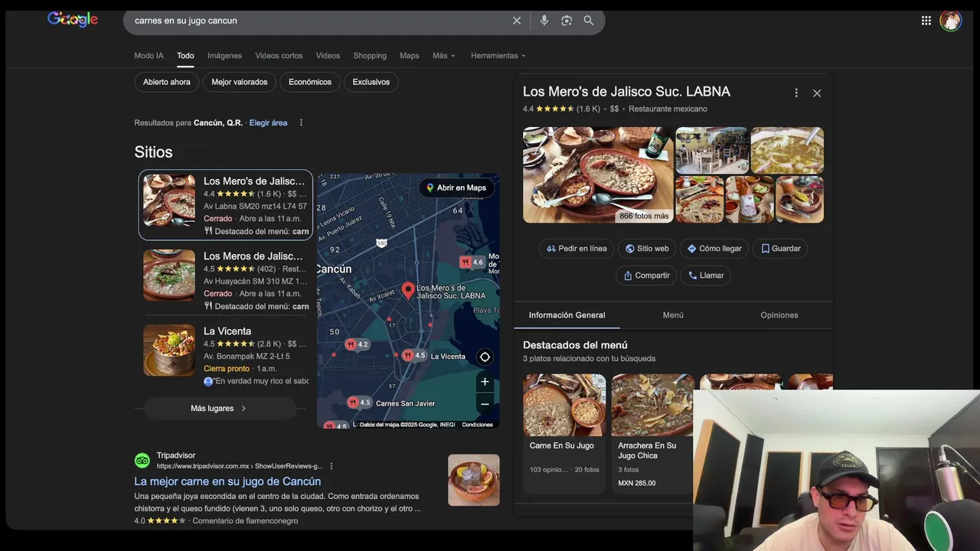
Task: Open search by image camera icon
Action: pyautogui.click(x=567, y=21)
